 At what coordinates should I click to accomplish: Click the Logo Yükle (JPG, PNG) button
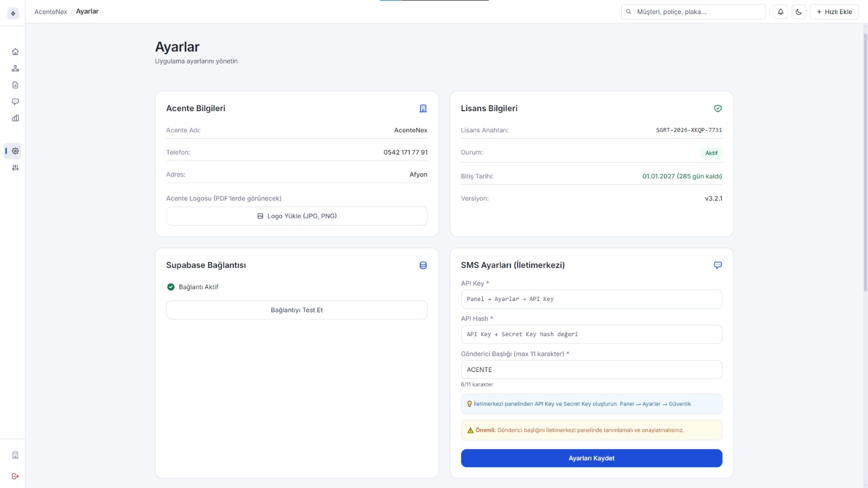(297, 216)
